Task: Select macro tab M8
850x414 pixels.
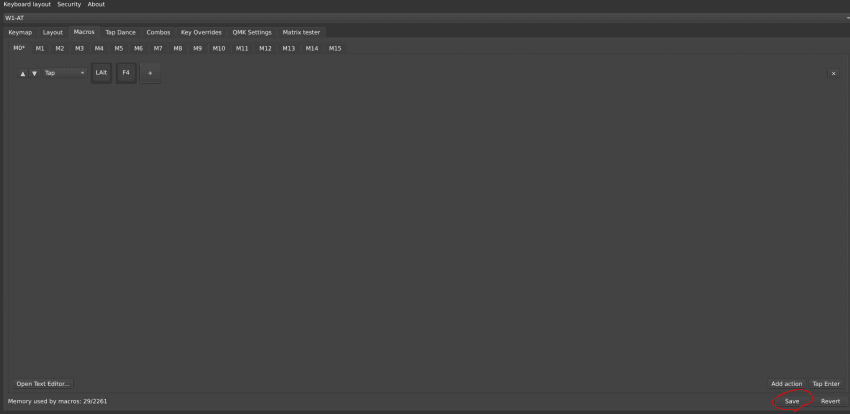Action: [178, 49]
